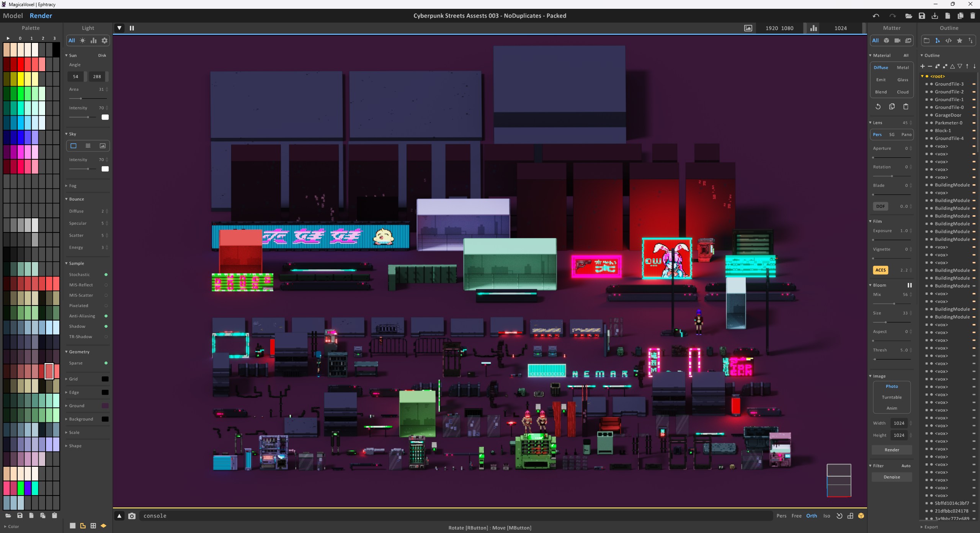Click the snapshot camera icon beside console

tap(132, 516)
